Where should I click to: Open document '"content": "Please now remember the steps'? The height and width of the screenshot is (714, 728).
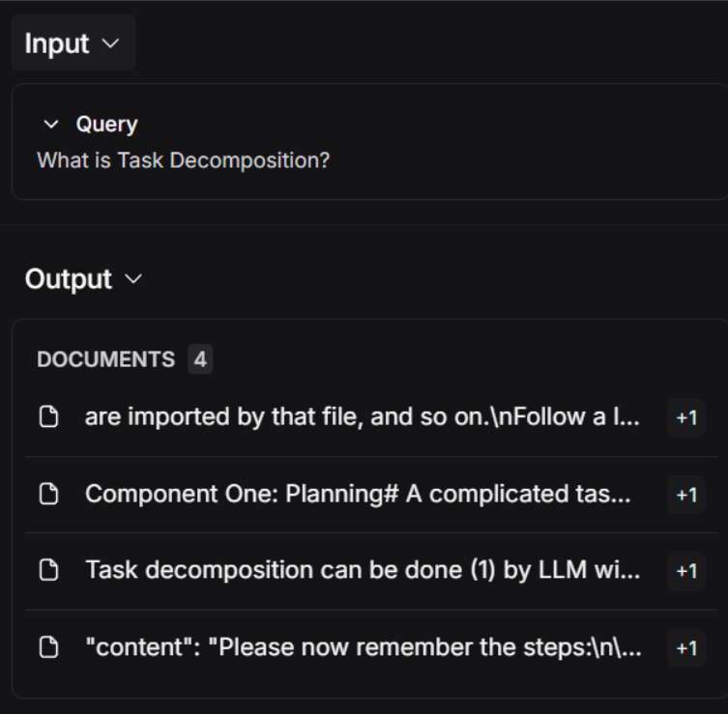tap(364, 647)
